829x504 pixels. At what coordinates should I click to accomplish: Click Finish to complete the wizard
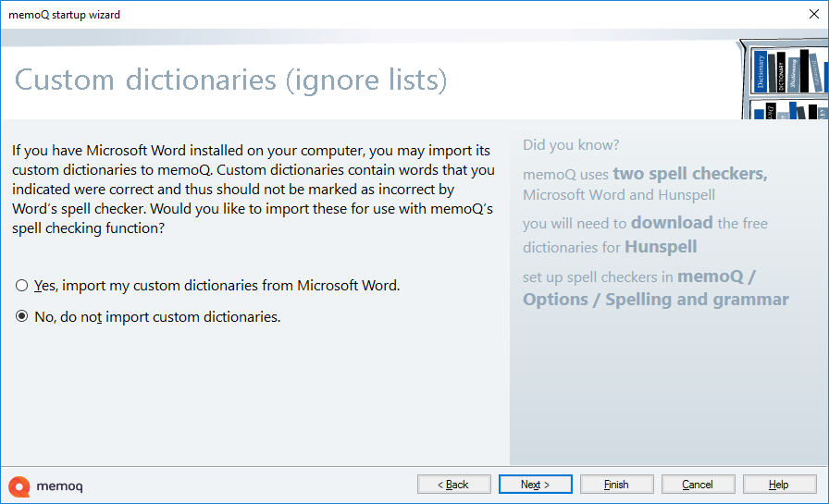click(x=617, y=485)
